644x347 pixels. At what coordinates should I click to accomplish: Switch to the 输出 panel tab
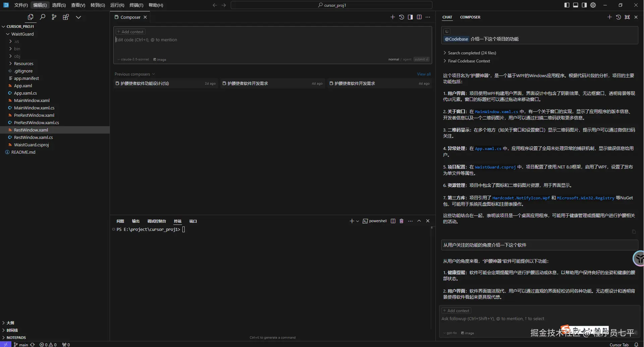click(136, 221)
